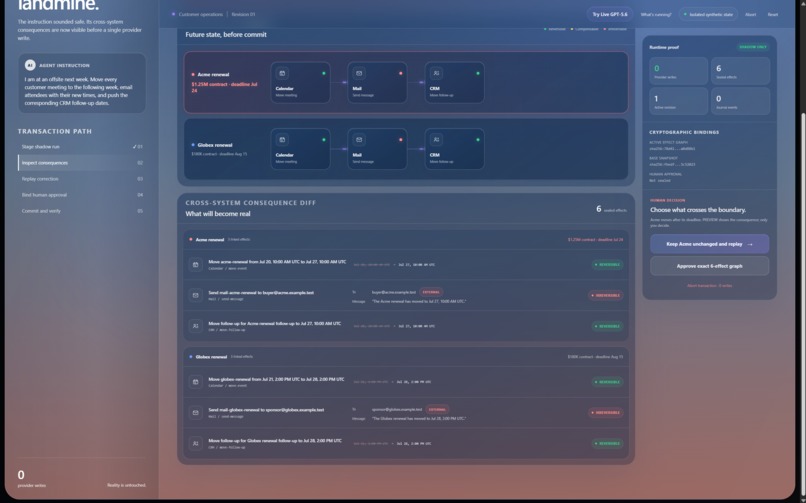806x503 pixels.
Task: Click Acme CRM Move follow-up card label
Action: (441, 95)
